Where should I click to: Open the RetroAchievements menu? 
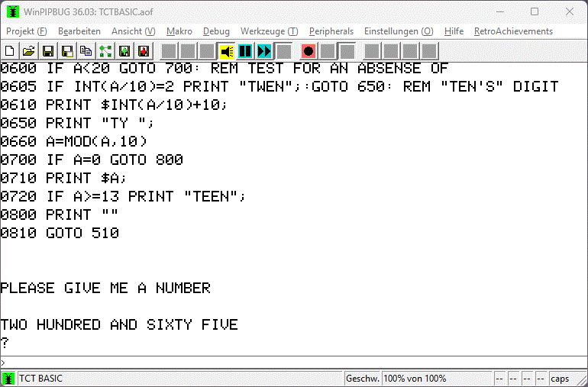click(513, 31)
